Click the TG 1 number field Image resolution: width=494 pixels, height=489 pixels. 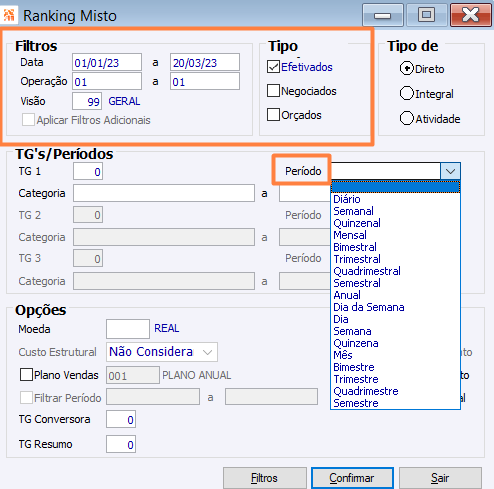click(88, 171)
